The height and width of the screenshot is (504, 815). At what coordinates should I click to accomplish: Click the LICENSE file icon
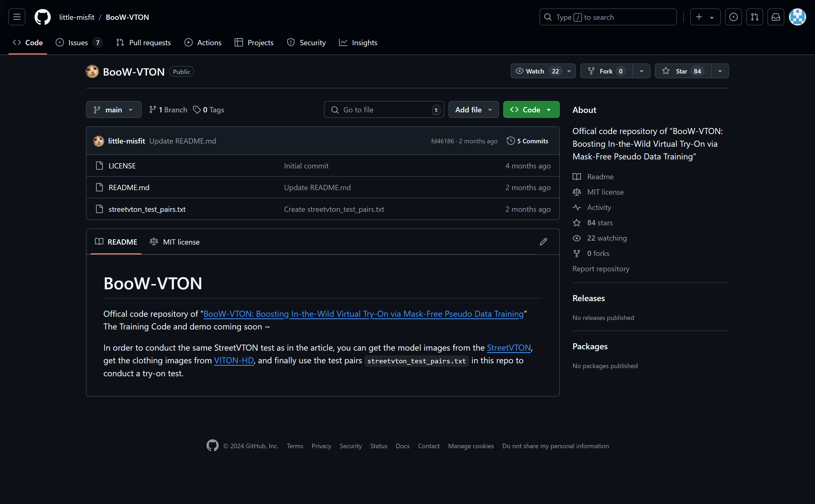click(99, 166)
